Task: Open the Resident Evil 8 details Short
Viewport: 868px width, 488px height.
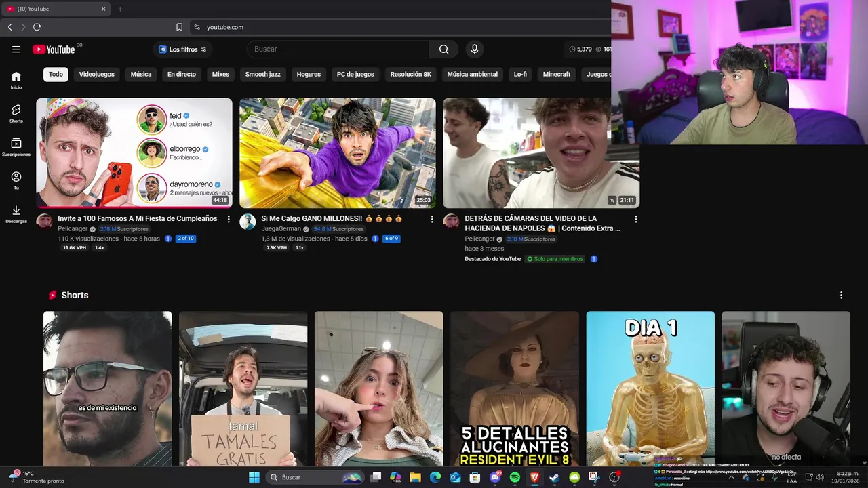Action: (x=515, y=388)
